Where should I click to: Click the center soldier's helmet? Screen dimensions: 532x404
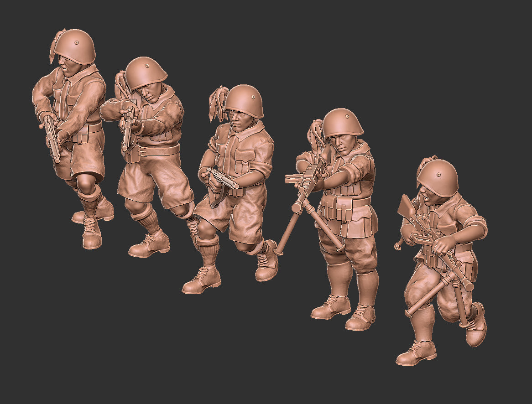(x=245, y=101)
